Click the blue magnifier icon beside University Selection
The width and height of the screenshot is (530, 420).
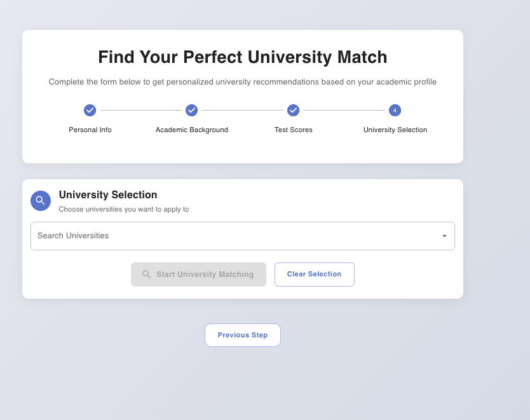41,201
